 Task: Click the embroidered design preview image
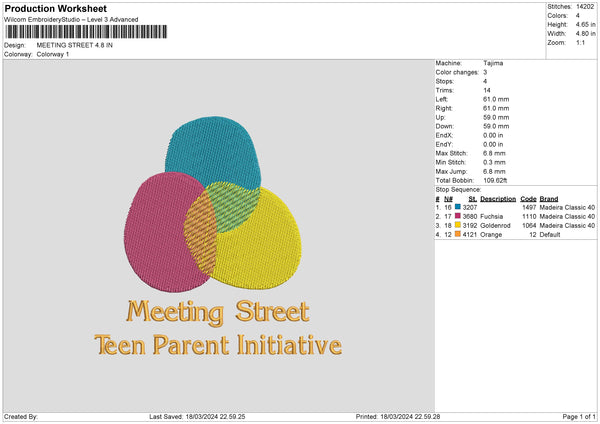pyautogui.click(x=218, y=236)
